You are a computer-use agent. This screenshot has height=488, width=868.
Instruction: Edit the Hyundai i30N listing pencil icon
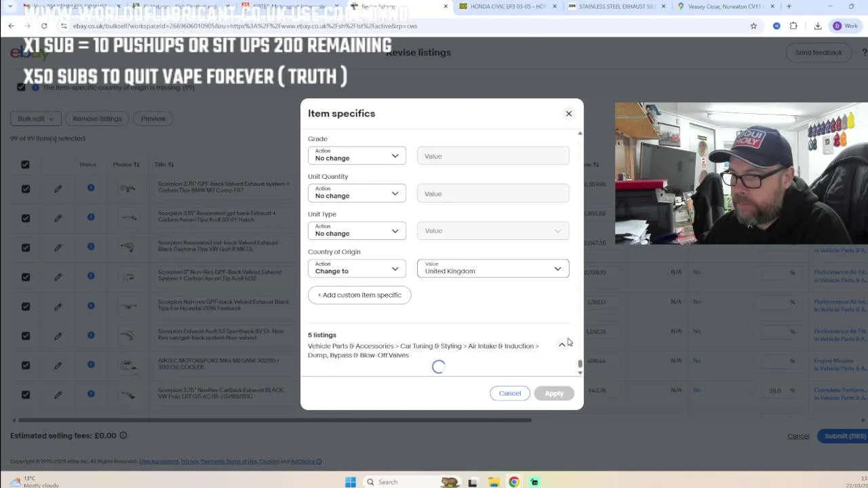point(58,306)
